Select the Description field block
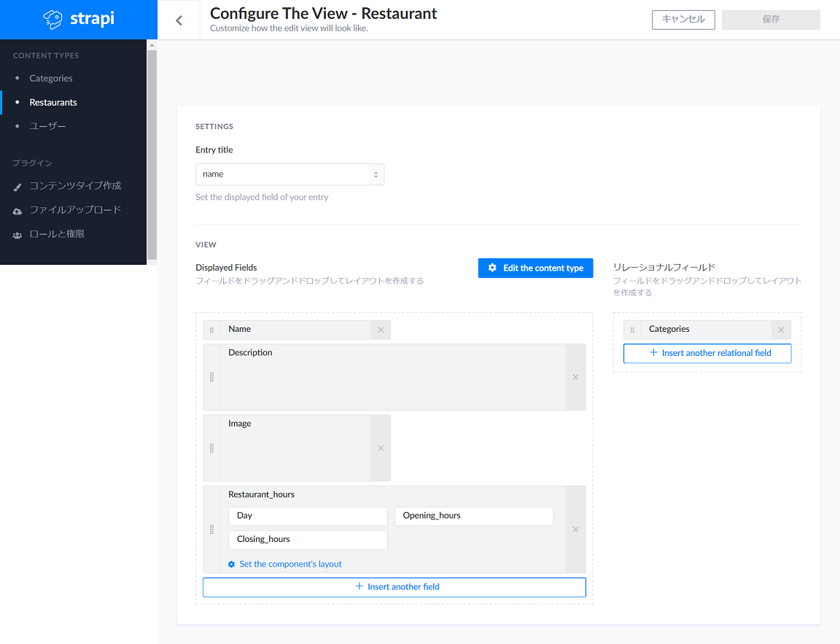Screen dimensions: 840x644 (x=394, y=377)
